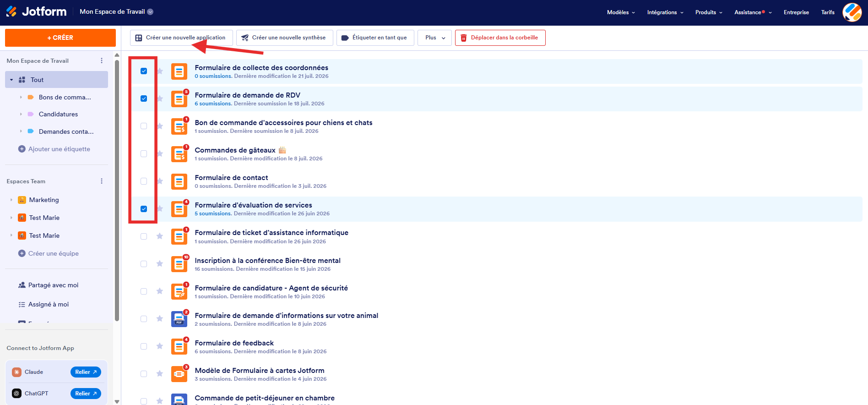Check Formulaire de ticket d'assistance informatique checkbox
The width and height of the screenshot is (868, 405).
(x=144, y=236)
